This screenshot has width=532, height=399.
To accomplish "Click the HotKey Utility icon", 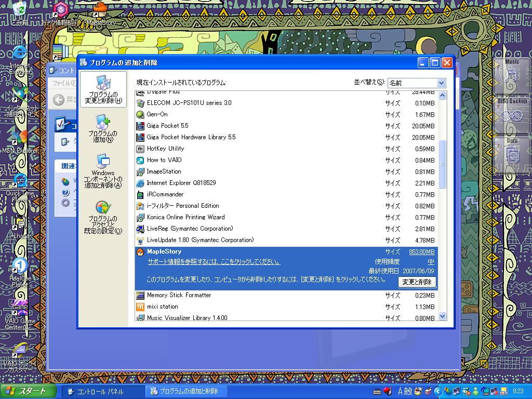I will [140, 149].
